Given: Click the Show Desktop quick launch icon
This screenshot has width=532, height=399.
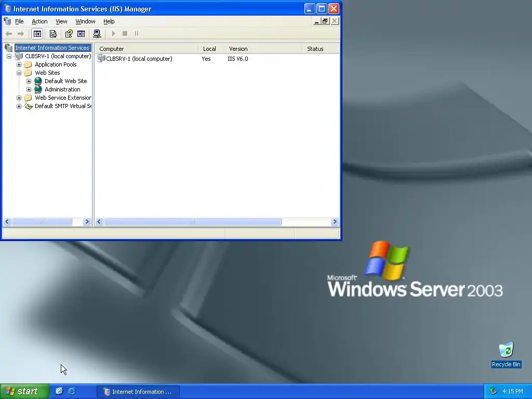Looking at the screenshot, I should [x=59, y=391].
